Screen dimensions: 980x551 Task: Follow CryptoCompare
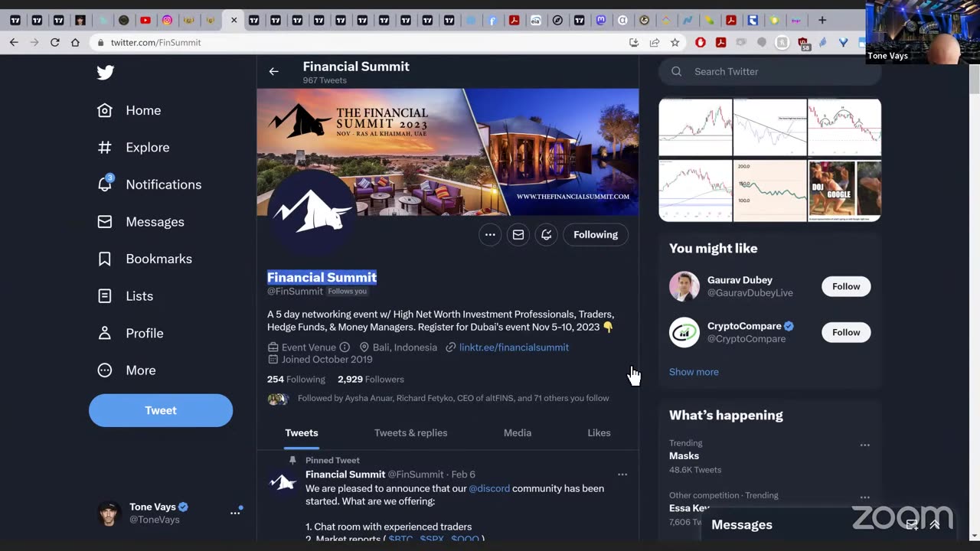pyautogui.click(x=846, y=332)
